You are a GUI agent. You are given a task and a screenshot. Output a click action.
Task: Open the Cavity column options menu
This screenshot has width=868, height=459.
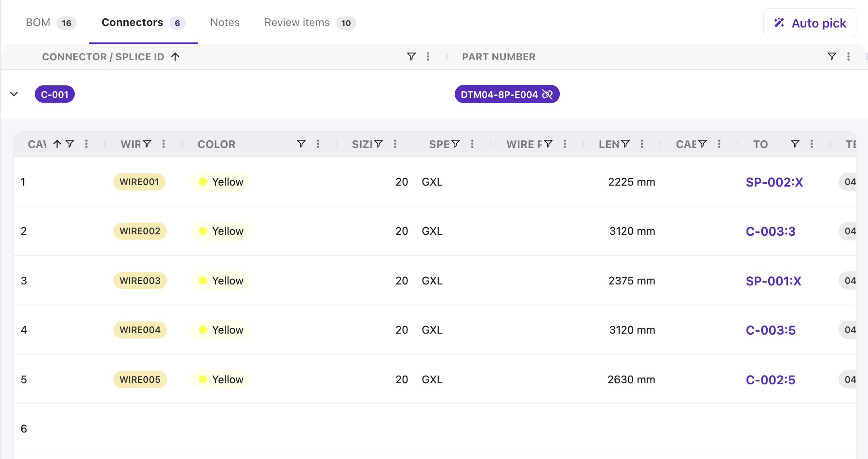[86, 144]
